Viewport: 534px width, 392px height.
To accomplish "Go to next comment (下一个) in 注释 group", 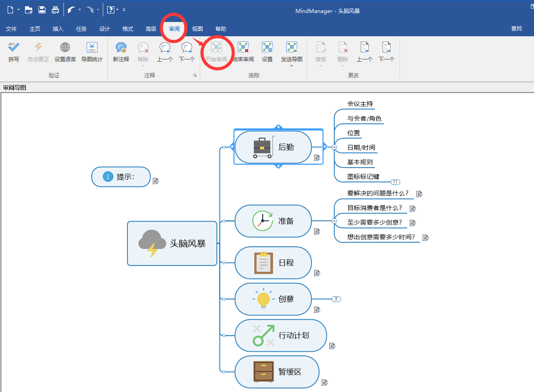I will point(187,52).
